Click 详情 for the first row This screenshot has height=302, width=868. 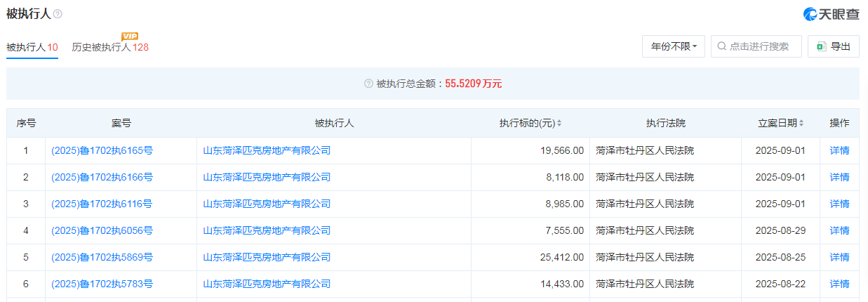coord(839,150)
